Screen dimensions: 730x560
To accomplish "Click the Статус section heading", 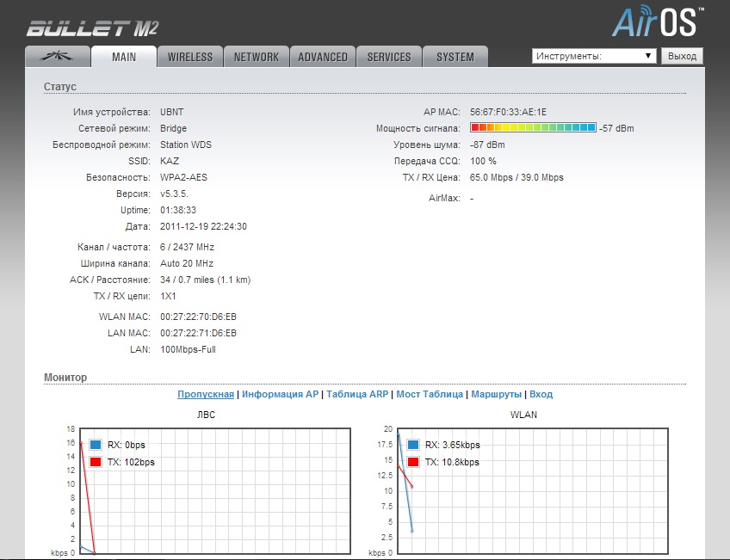I will 60,87.
